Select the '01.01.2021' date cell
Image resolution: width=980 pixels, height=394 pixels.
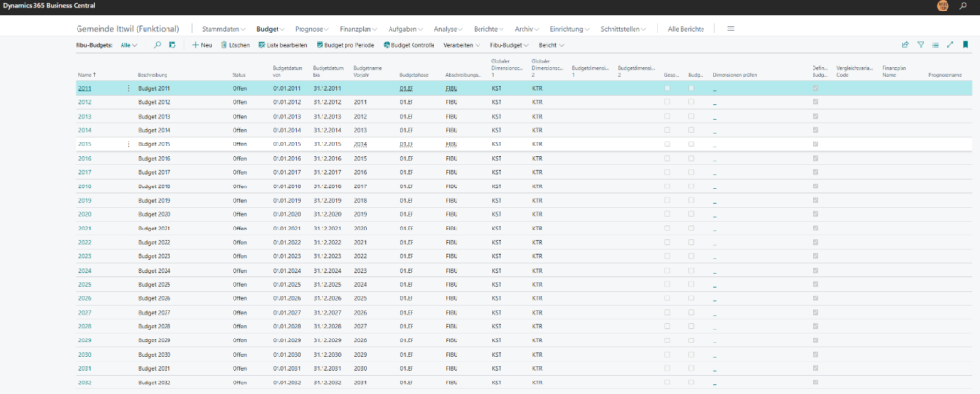click(x=287, y=229)
